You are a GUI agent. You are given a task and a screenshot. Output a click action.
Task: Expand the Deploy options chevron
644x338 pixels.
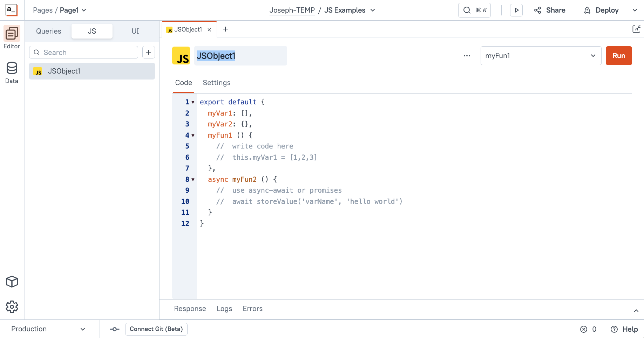(x=635, y=10)
